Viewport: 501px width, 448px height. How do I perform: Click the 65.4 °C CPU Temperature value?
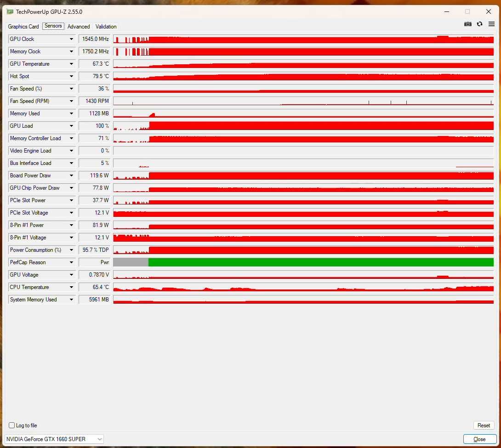pos(95,287)
